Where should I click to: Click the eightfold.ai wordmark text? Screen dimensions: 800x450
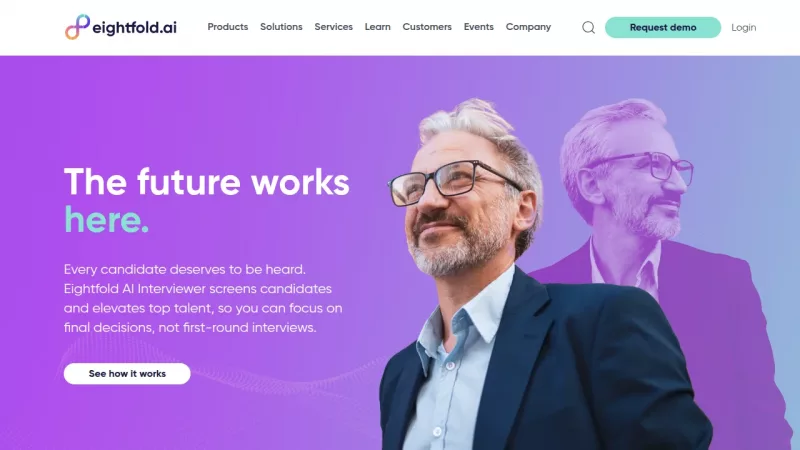pyautogui.click(x=135, y=28)
